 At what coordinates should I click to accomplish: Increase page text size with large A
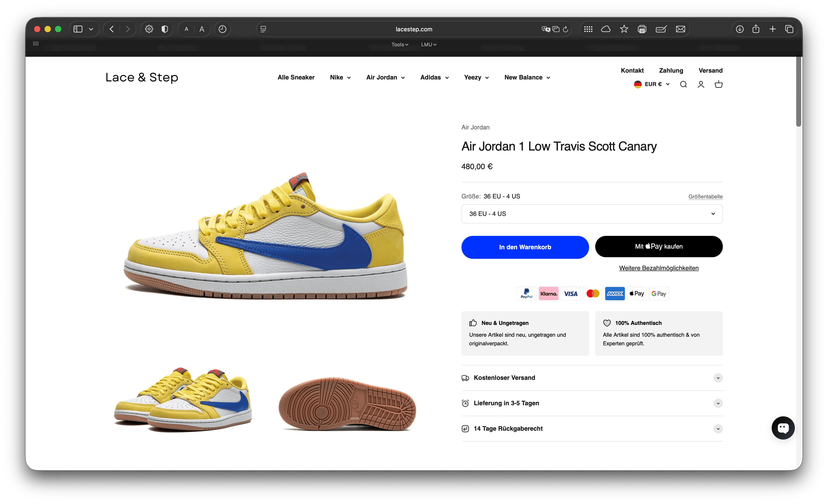pyautogui.click(x=202, y=29)
